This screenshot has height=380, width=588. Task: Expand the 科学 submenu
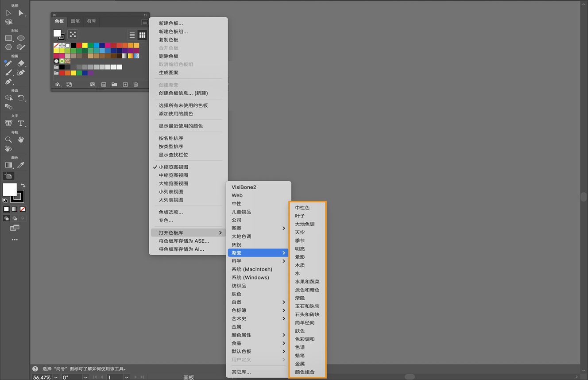[x=259, y=261]
